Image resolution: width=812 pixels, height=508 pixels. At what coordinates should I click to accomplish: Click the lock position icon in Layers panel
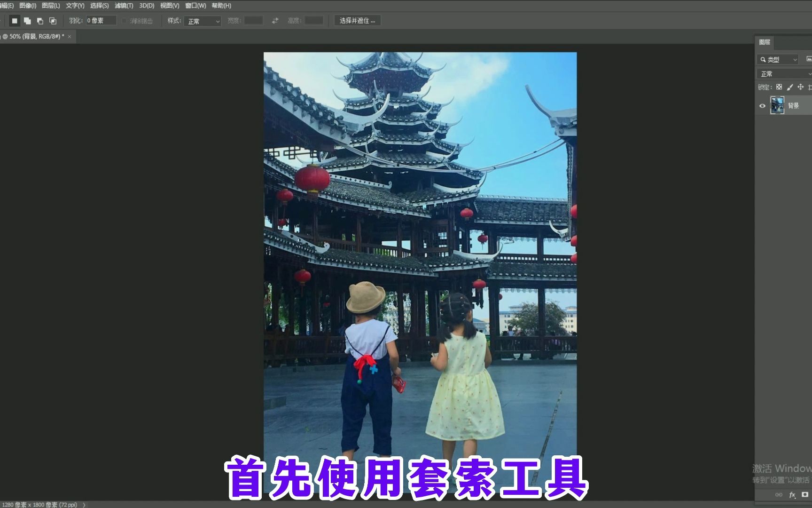click(801, 87)
